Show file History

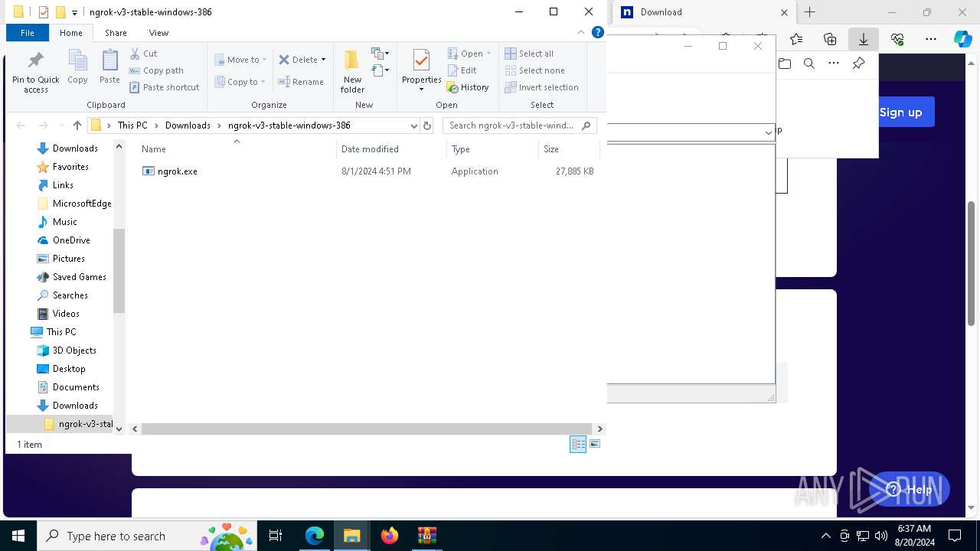[468, 87]
